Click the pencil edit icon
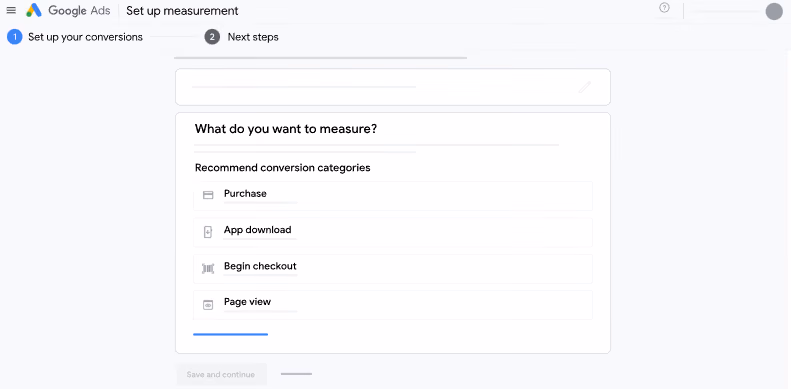The height and width of the screenshot is (389, 791). 585,87
